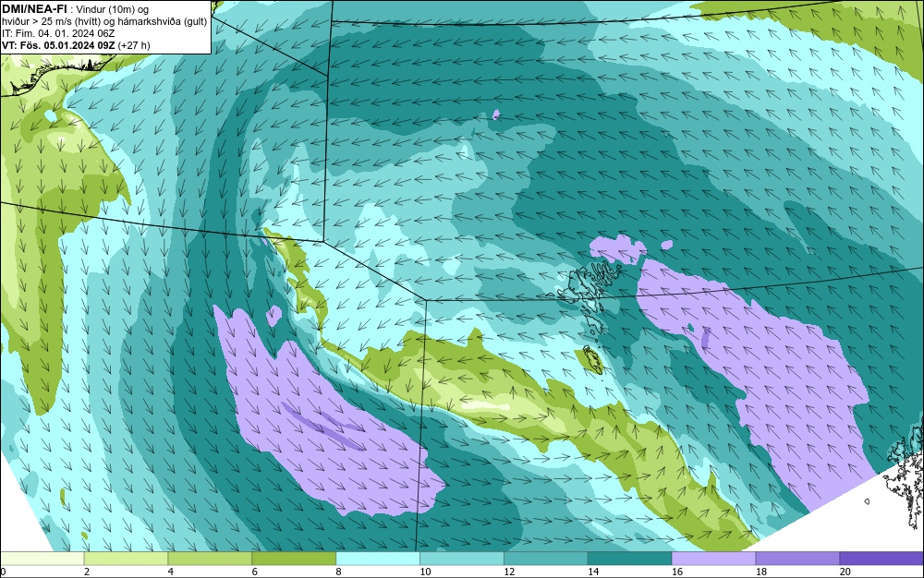Click the 14–16 m/s dark teal swatch
Screen dimensions: 924x578
630,559
